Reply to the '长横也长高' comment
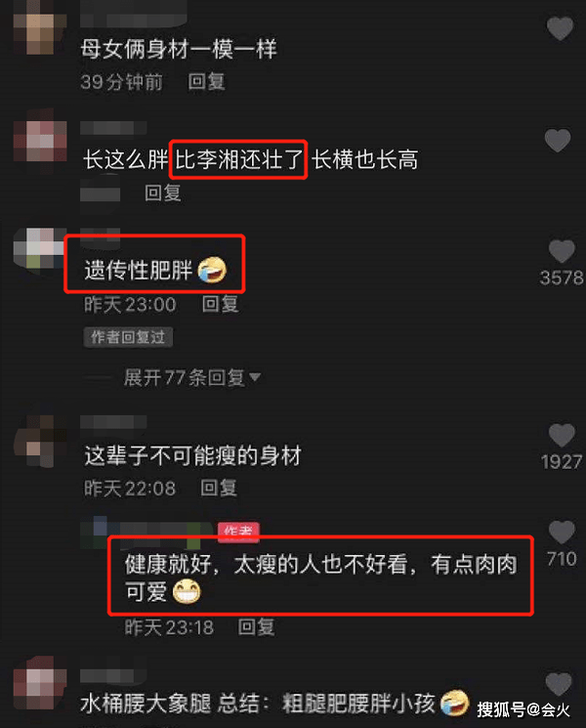This screenshot has width=586, height=728. click(163, 193)
